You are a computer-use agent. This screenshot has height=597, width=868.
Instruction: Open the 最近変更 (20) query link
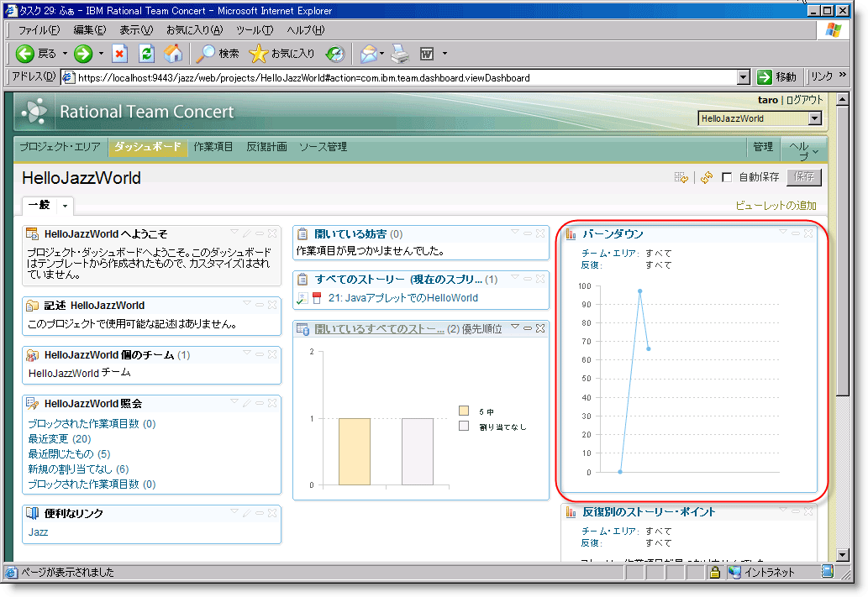point(59,439)
